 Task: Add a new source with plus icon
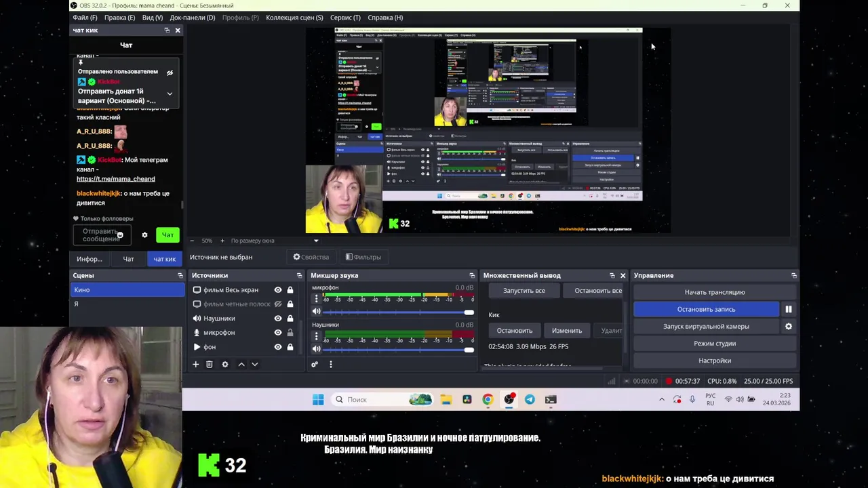tap(195, 365)
